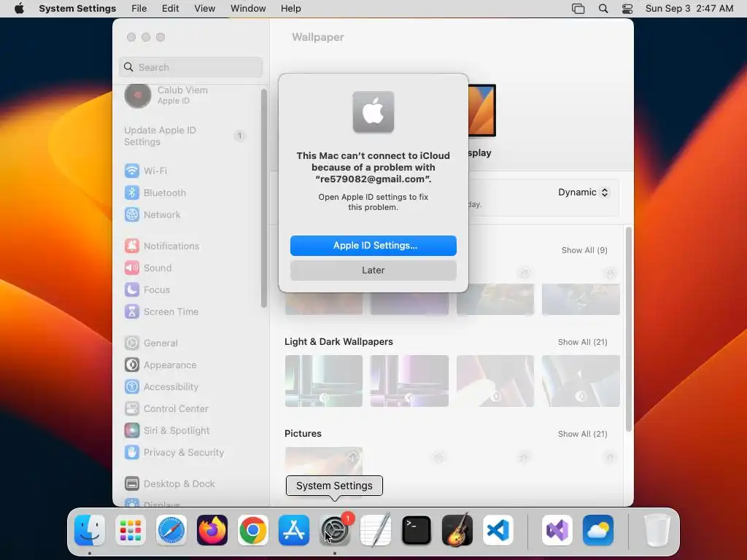The width and height of the screenshot is (747, 560).
Task: Select fourth Light & Dark wallpaper thumbnail
Action: coord(581,381)
